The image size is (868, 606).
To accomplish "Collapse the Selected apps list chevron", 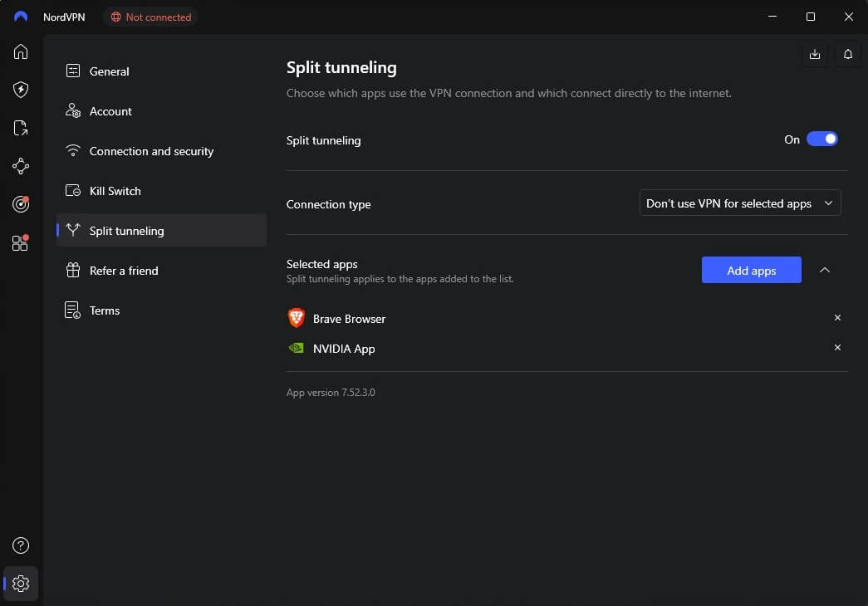I will (x=825, y=270).
